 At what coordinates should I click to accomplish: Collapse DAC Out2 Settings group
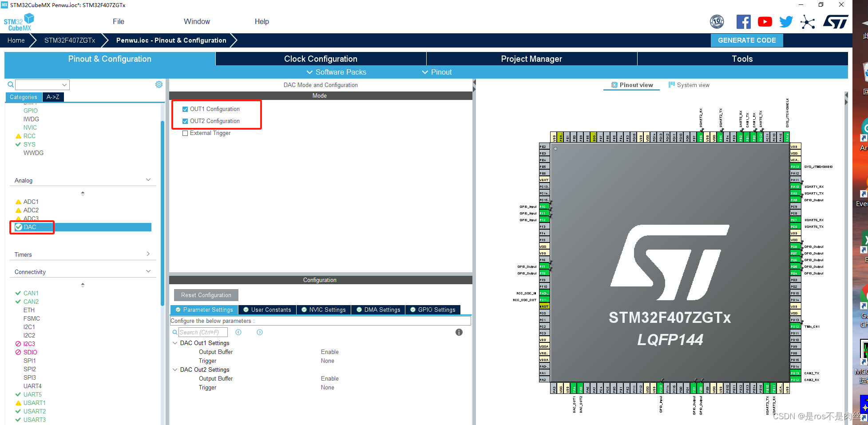pos(175,369)
